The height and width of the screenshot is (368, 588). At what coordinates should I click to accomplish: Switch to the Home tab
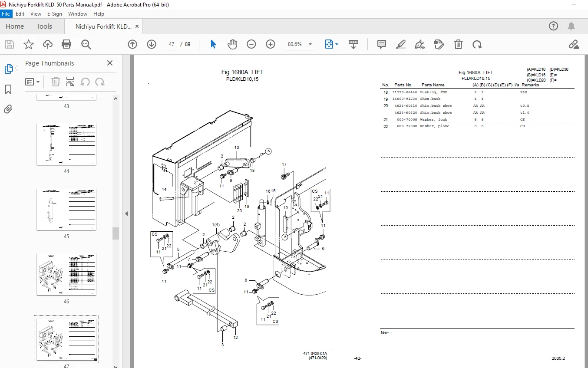click(x=15, y=26)
